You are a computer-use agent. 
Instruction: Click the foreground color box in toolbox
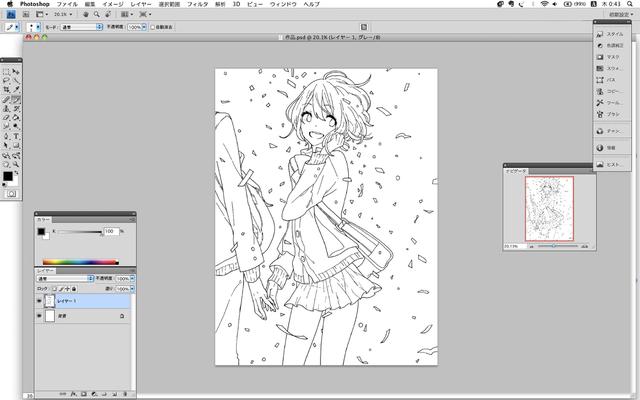[x=8, y=176]
